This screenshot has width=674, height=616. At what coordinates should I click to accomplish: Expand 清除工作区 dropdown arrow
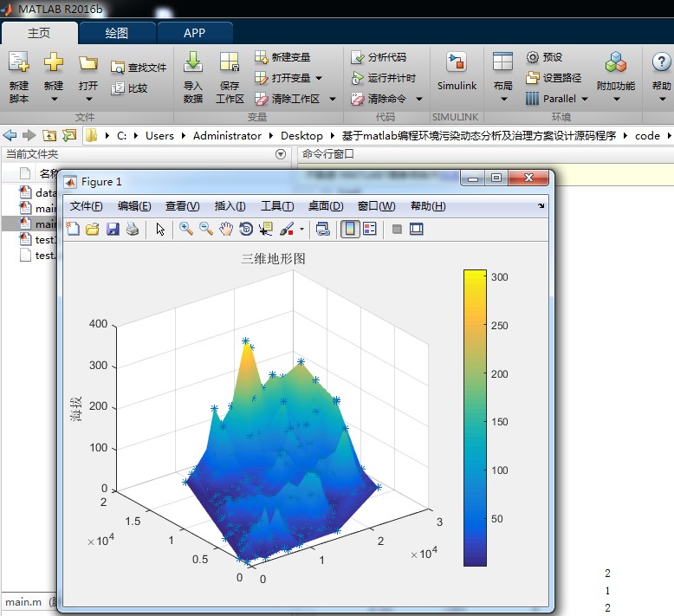pos(333,99)
